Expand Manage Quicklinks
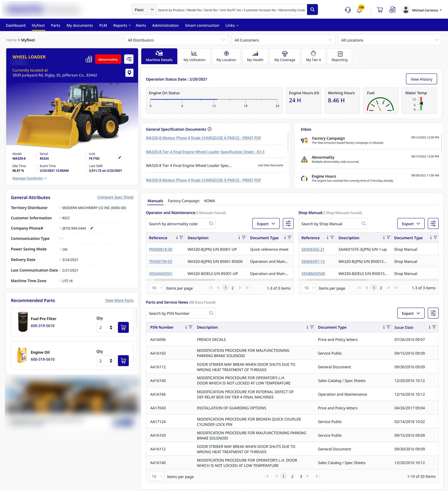The image size is (448, 491). 29,178
